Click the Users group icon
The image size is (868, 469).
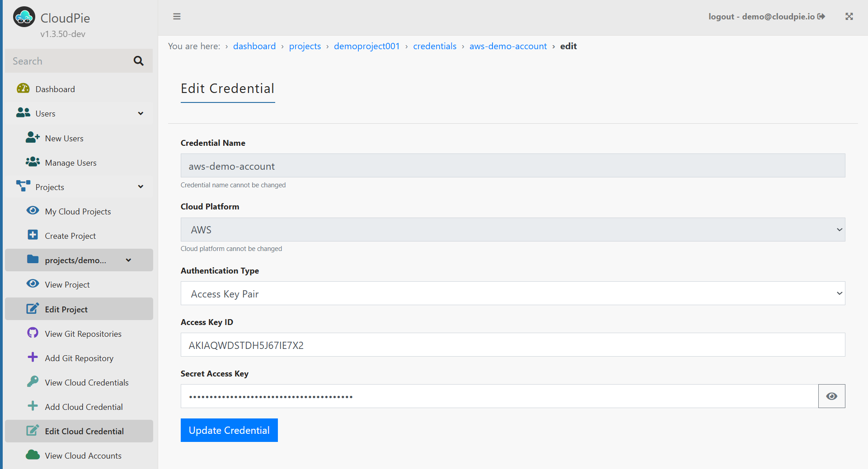(23, 113)
